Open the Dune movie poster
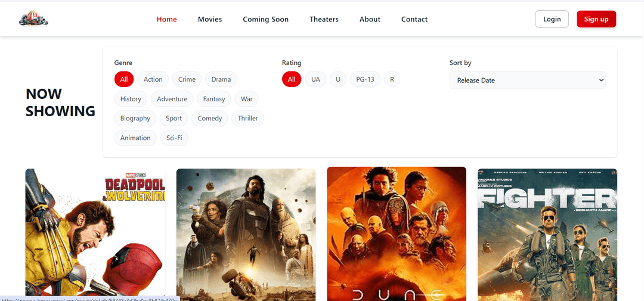This screenshot has height=301, width=644. pyautogui.click(x=397, y=234)
